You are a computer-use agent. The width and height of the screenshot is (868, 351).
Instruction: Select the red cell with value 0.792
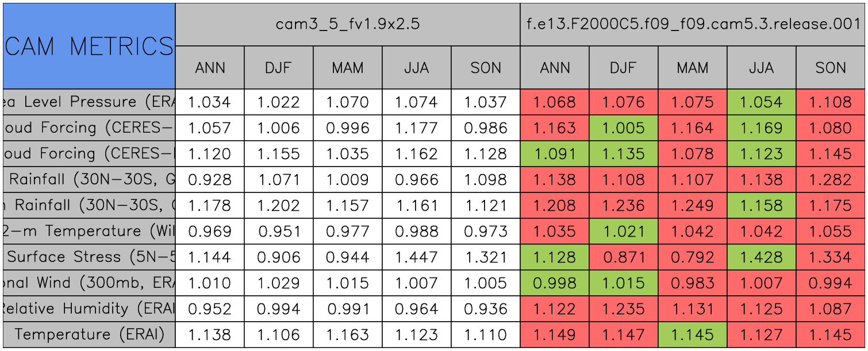tap(693, 257)
